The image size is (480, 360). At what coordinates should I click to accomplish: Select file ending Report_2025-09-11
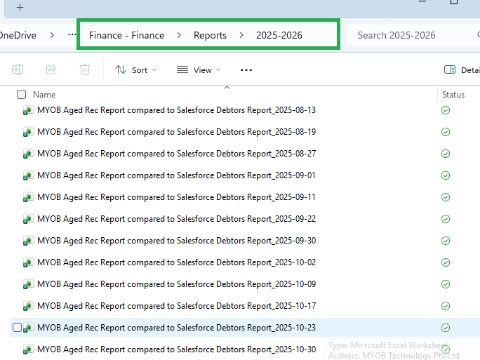click(x=176, y=197)
